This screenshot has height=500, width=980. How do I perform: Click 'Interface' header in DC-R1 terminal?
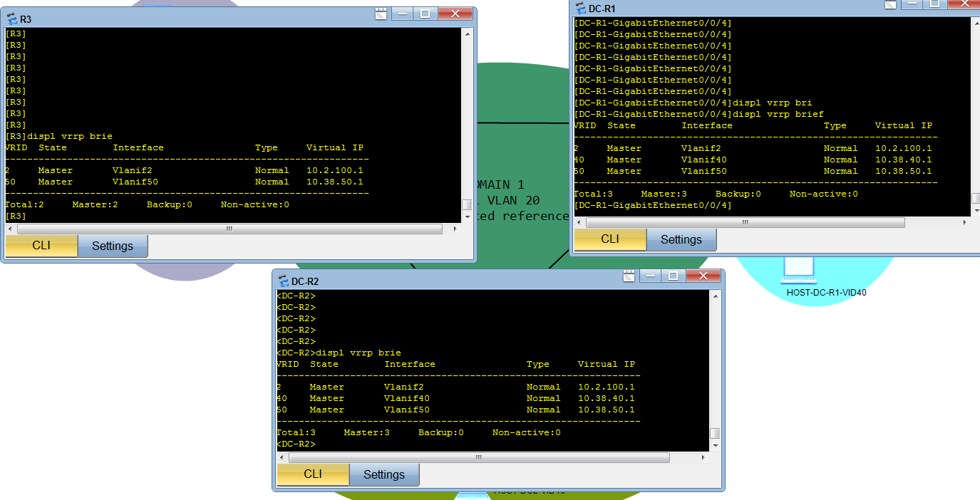click(x=707, y=125)
